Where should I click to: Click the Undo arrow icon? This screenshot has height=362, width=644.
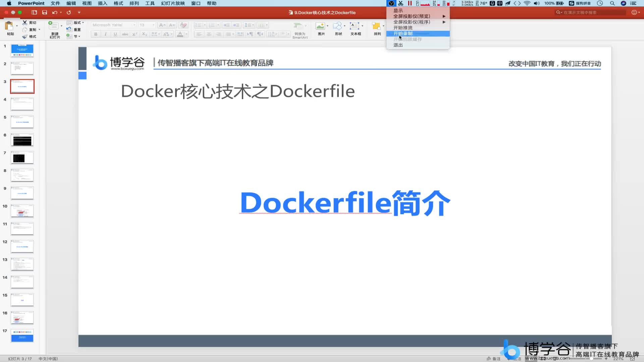click(55, 12)
